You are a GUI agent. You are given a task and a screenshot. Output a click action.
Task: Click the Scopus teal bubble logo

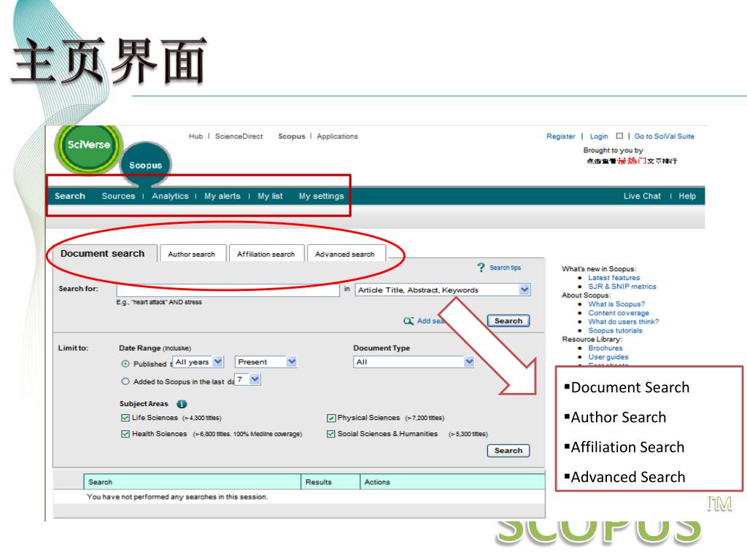click(x=146, y=165)
